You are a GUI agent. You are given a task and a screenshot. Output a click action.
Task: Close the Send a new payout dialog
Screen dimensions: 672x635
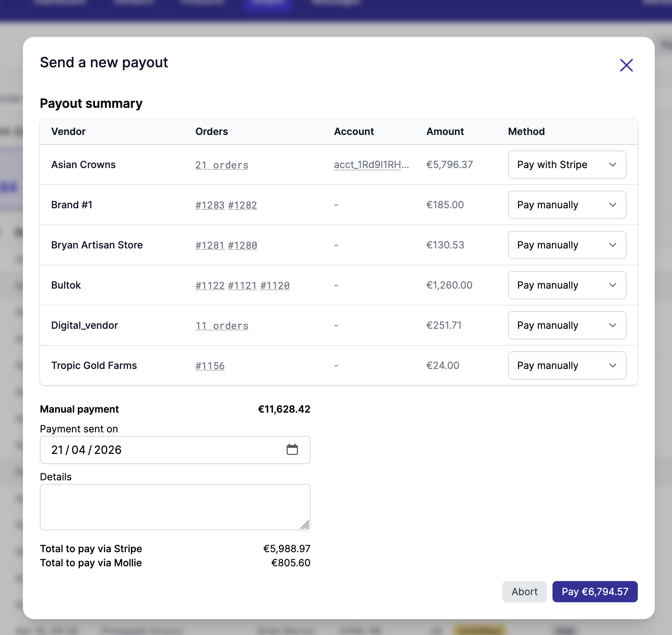point(626,65)
